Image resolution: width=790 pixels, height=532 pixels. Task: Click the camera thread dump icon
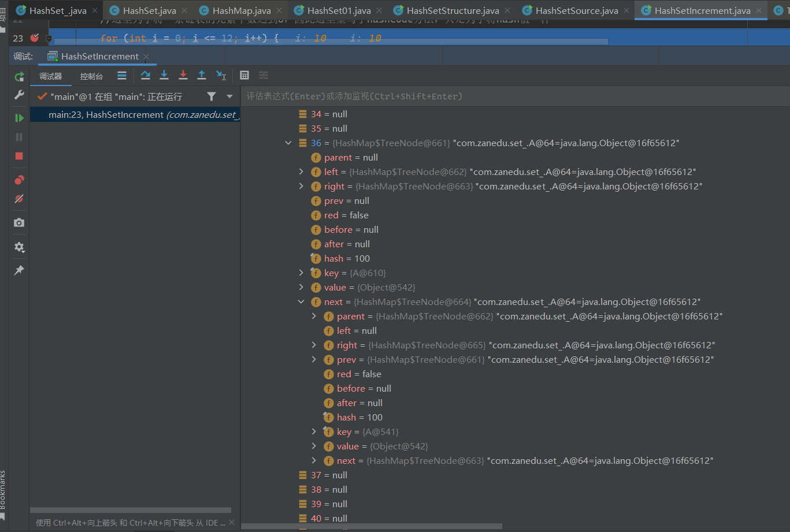coord(19,222)
